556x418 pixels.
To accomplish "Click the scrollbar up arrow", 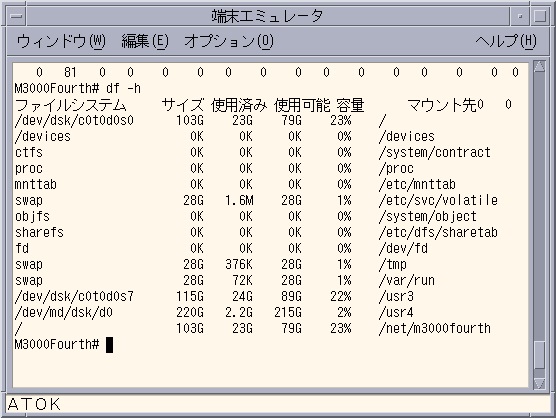I will [x=539, y=67].
